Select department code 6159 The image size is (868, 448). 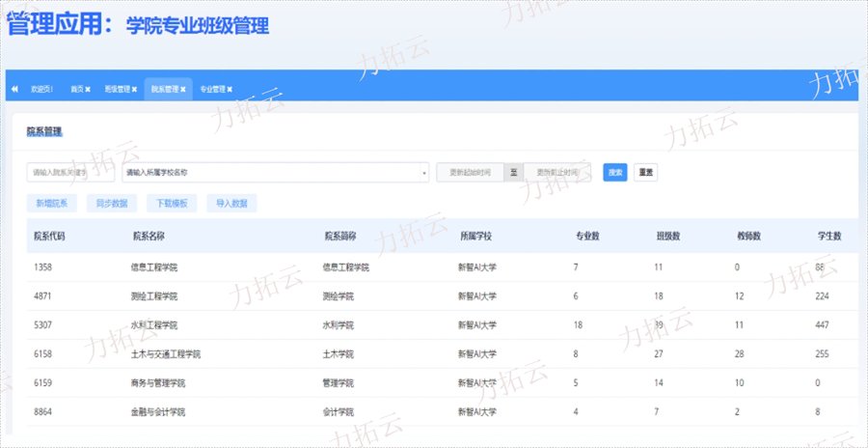(x=42, y=383)
